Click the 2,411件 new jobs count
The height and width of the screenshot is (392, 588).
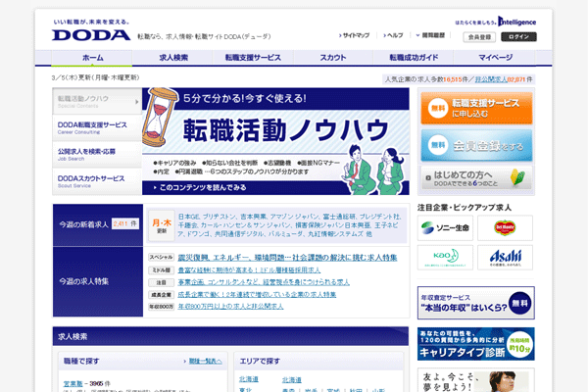point(125,224)
